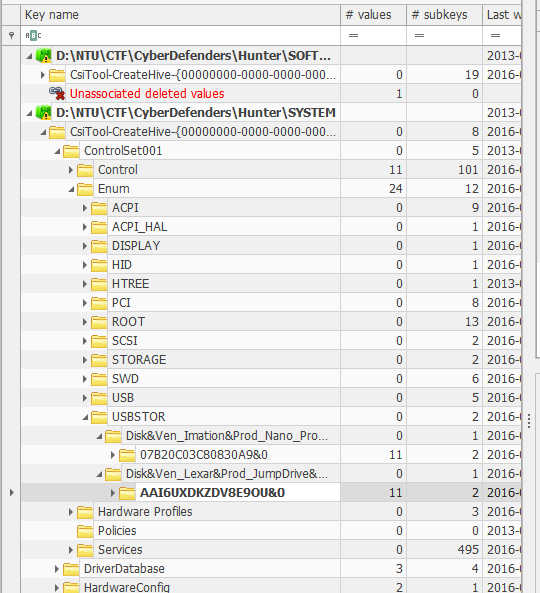Select the SCSI key
This screenshot has height=593, width=540.
124,341
